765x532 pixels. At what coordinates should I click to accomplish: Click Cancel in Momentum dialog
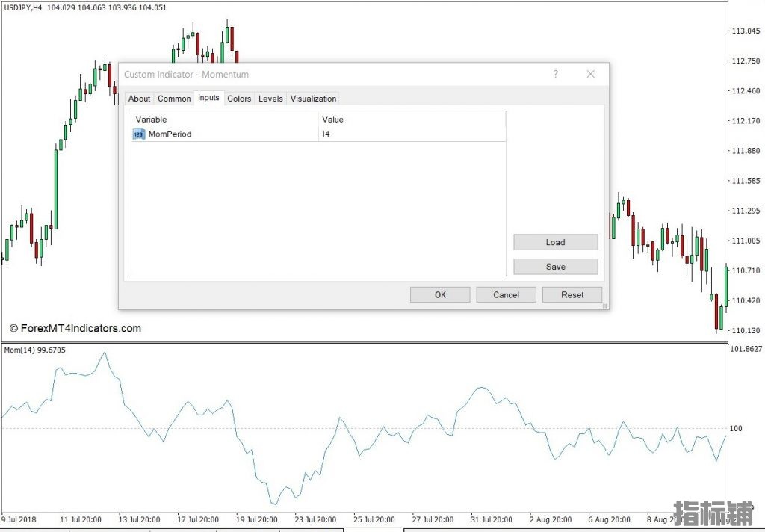coord(506,295)
